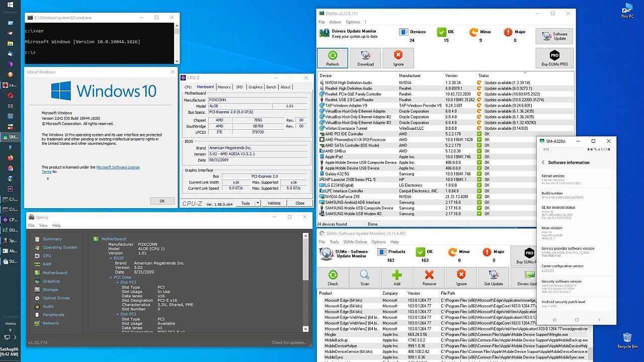Viewport: 644px width, 362px height.
Task: Tap the Android recents navigation button
Action: [x=554, y=320]
